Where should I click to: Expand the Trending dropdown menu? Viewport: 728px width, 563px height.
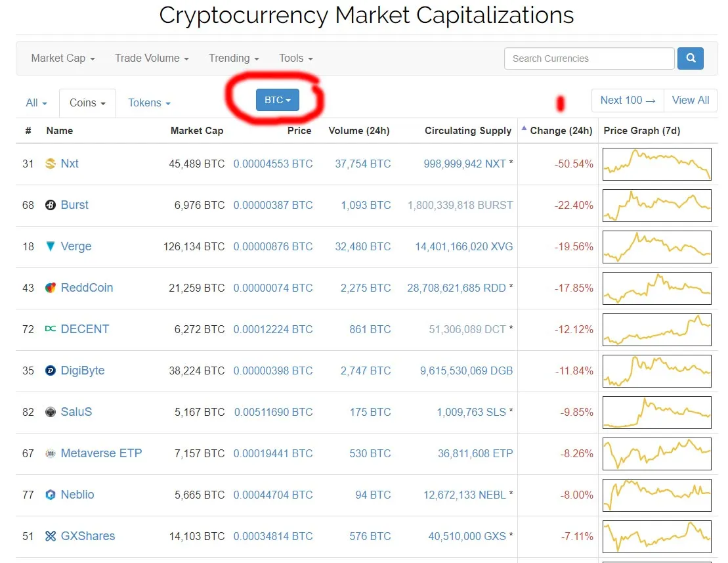pos(234,58)
